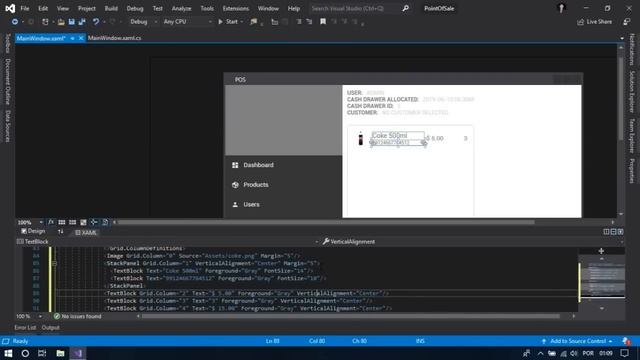Save the current file with the floppy icon
This screenshot has height=360, width=640.
coord(71,22)
